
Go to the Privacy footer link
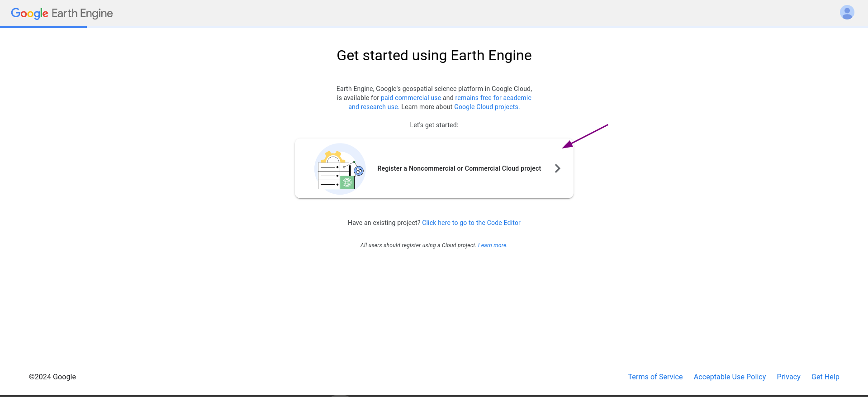tap(788, 377)
